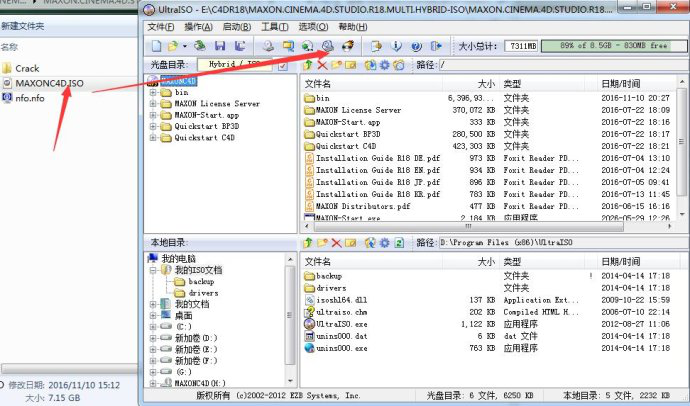This screenshot has height=406, width=690.
Task: Open the 选项(O) menu
Action: pyautogui.click(x=313, y=27)
